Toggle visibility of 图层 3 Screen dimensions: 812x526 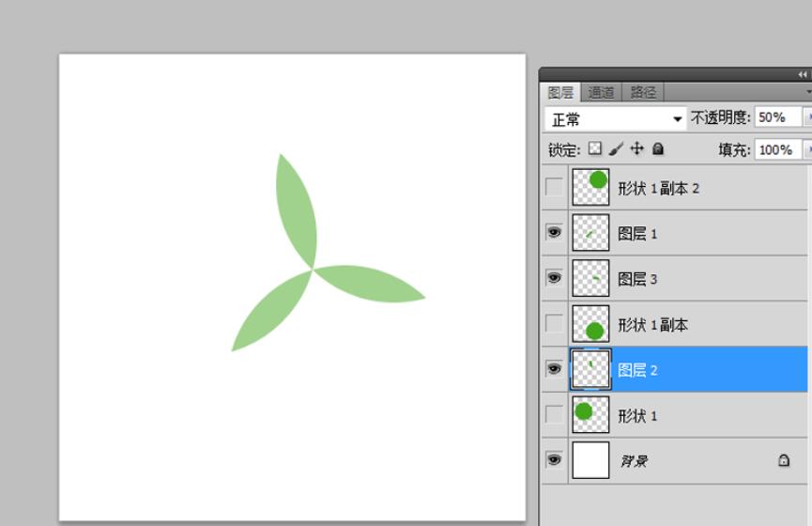(x=555, y=278)
